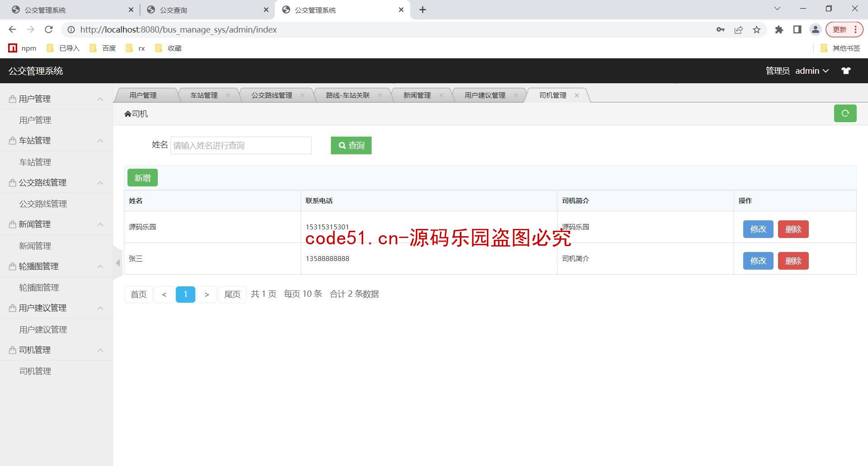Click the 查询 search button
This screenshot has width=868, height=466.
[x=351, y=145]
